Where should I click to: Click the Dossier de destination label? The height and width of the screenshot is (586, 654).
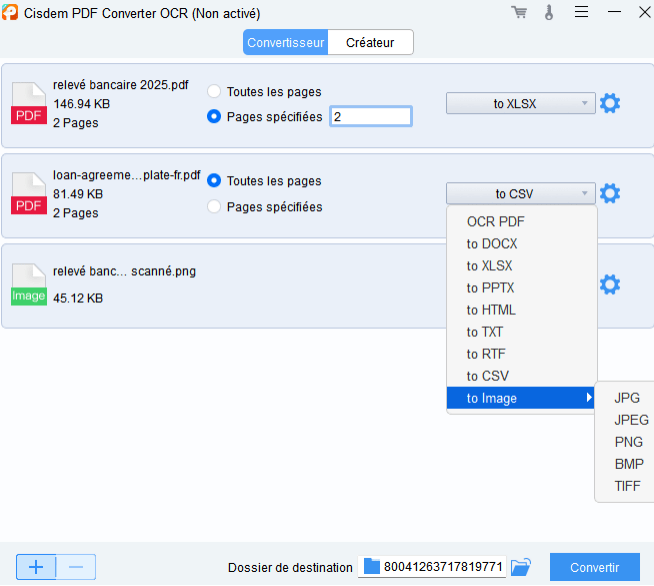click(x=290, y=568)
